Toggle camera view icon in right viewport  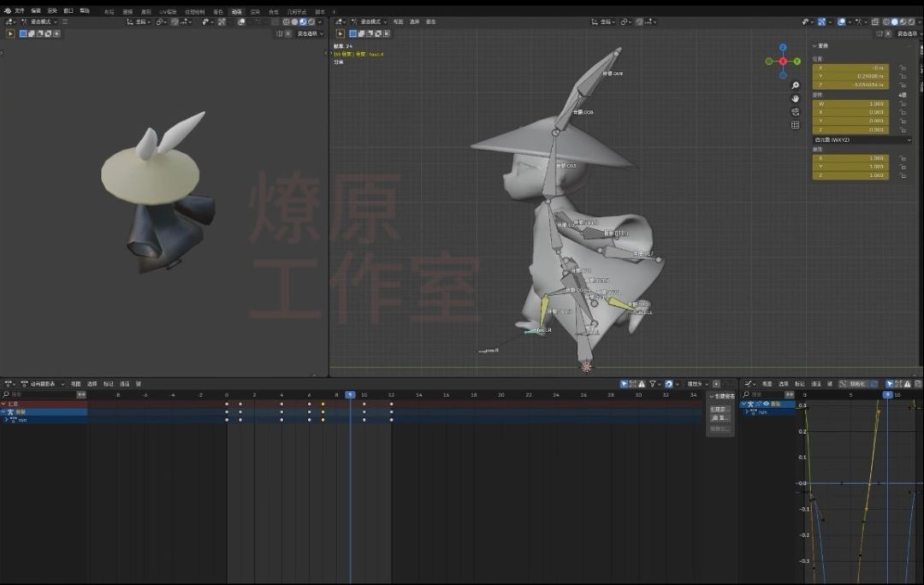795,112
